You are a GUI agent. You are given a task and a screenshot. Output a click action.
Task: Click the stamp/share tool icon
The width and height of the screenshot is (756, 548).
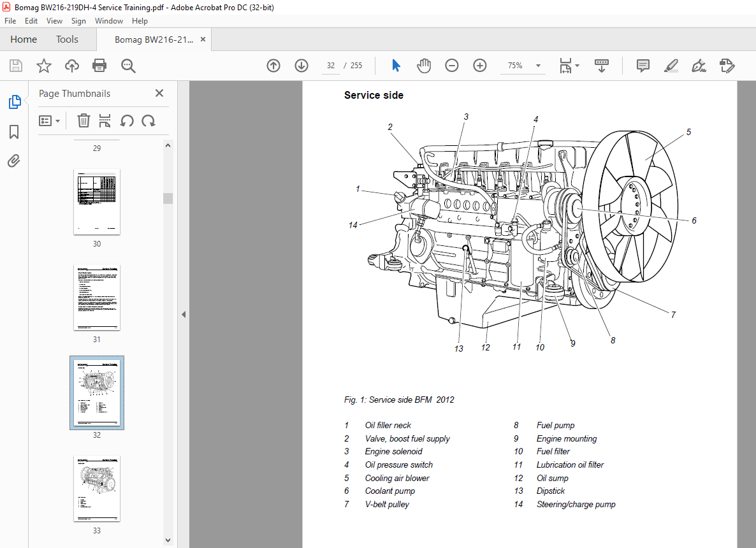pos(727,66)
